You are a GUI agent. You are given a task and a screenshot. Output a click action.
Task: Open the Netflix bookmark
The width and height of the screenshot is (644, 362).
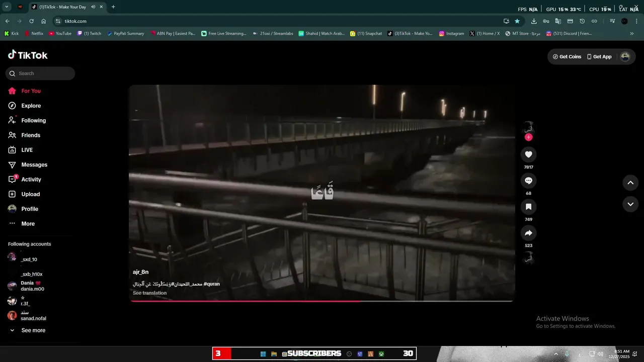[x=34, y=34]
